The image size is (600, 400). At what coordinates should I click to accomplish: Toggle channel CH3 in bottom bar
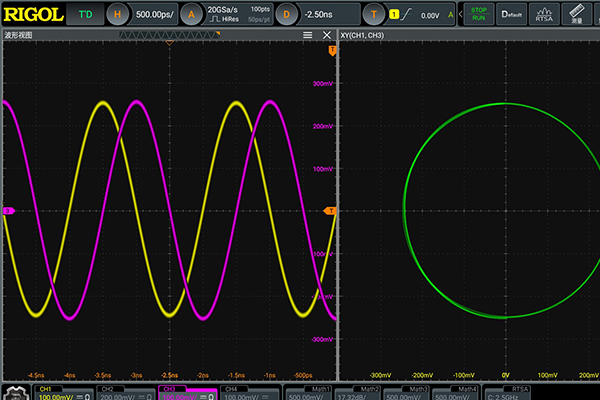tap(188, 391)
